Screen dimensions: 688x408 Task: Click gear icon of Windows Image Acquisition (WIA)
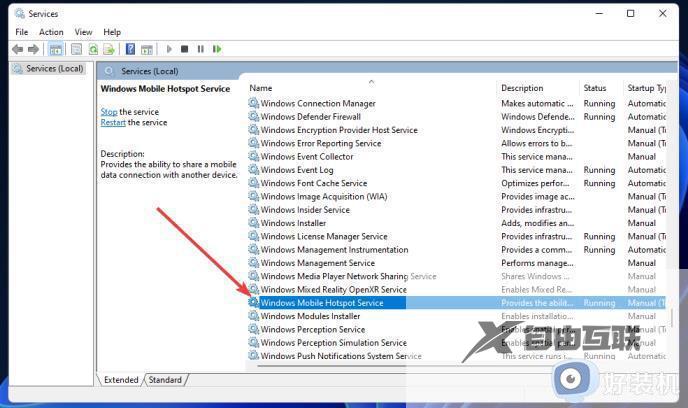click(254, 196)
